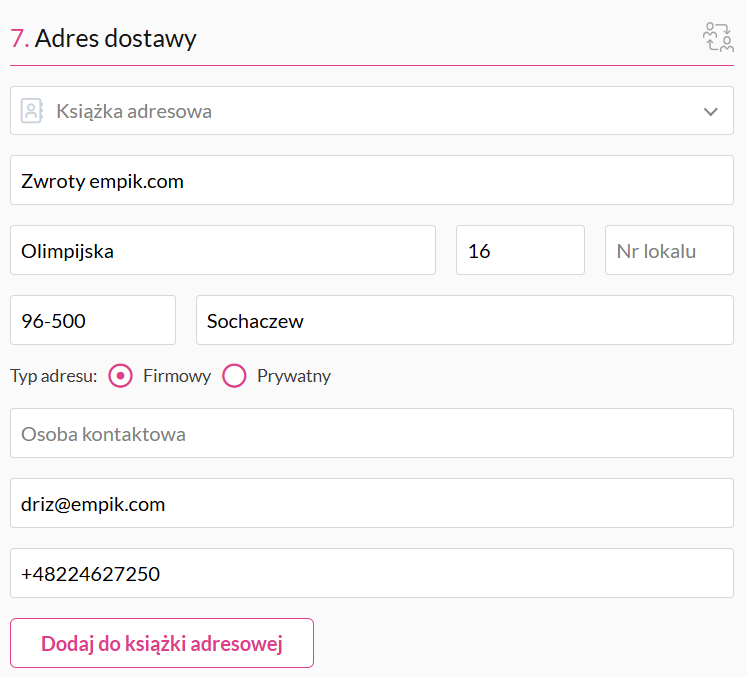Click the swap sender and recipient icon
This screenshot has width=747, height=677.
click(718, 37)
